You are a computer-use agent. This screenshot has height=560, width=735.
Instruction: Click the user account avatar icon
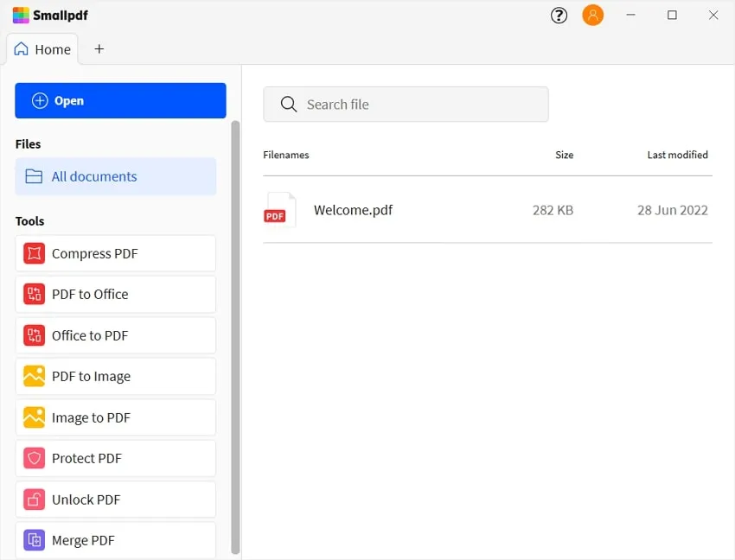point(593,15)
